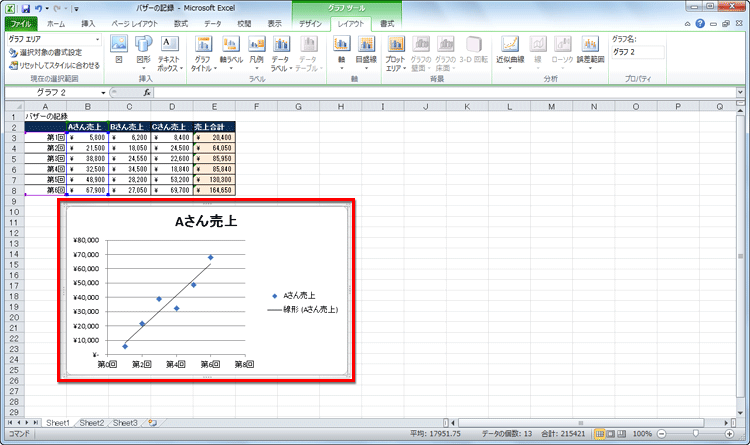
Task: Open the 図形 shapes gallery
Action: click(x=143, y=53)
